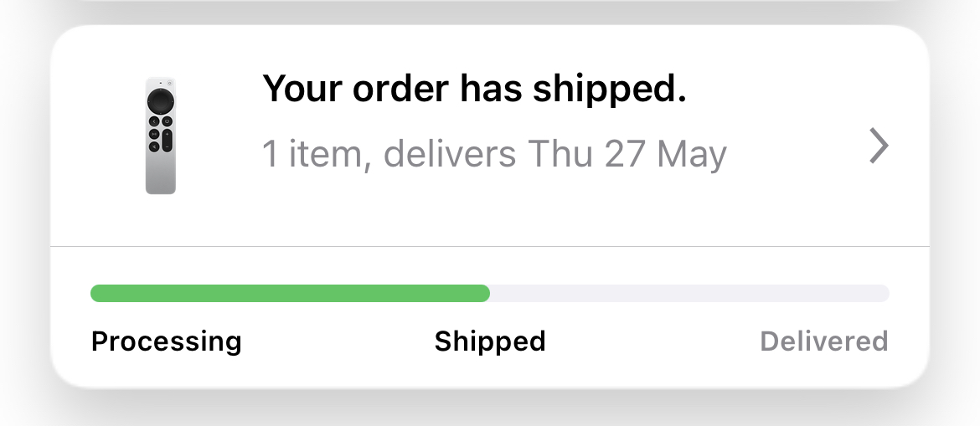The height and width of the screenshot is (426, 980).
Task: Click the "Thu 27 May" delivery date
Action: 627,155
